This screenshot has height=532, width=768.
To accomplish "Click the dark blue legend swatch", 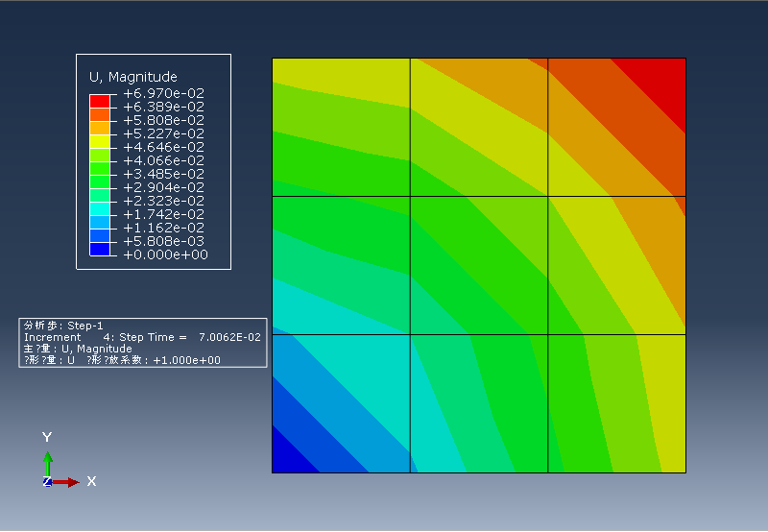I will tap(100, 249).
